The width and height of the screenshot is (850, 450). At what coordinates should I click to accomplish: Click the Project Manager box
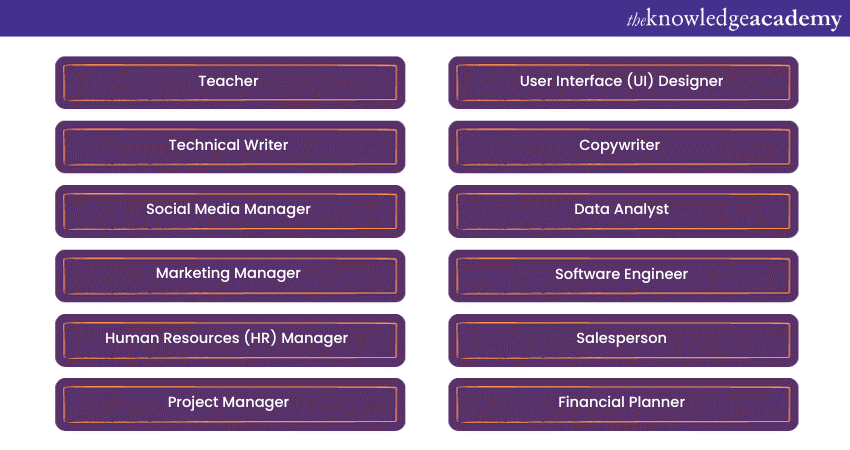pyautogui.click(x=229, y=402)
